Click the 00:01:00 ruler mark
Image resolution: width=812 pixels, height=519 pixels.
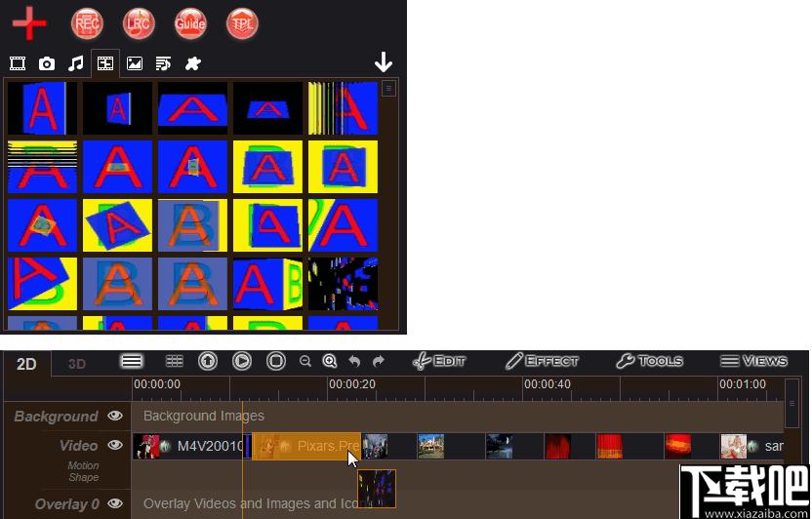click(743, 384)
